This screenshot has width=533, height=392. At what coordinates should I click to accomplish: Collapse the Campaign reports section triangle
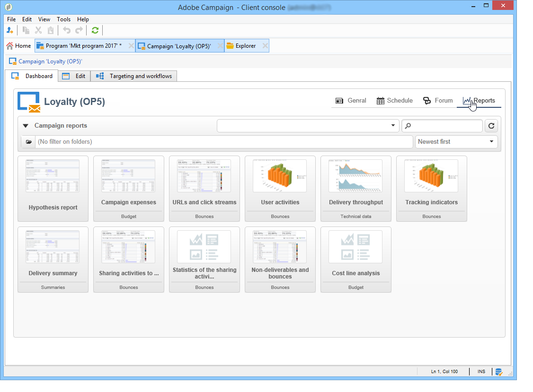[x=26, y=126]
